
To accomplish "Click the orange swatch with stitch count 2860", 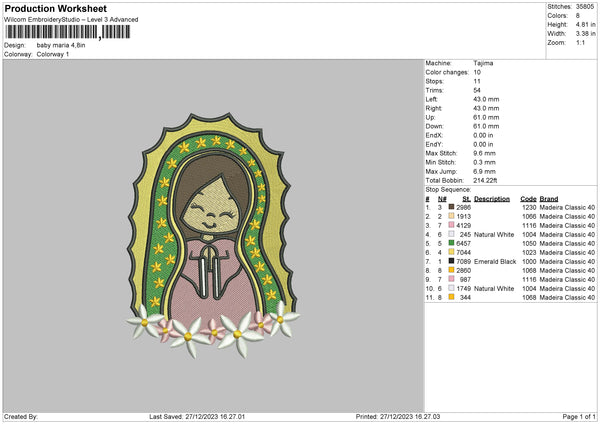I will pos(452,270).
